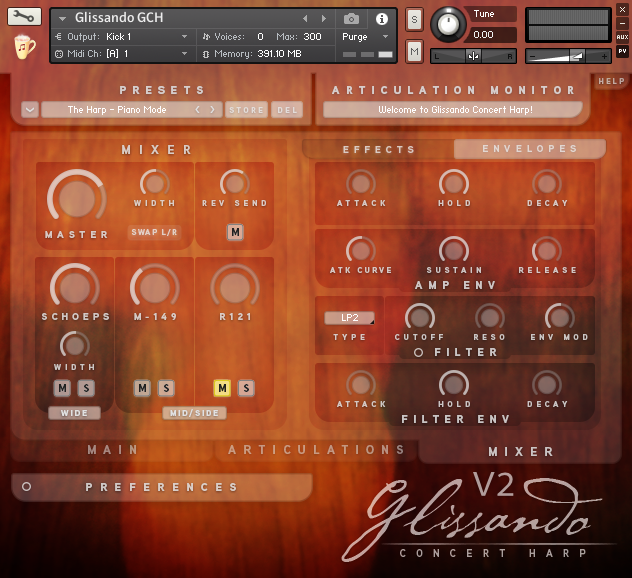Click the preset name The Harp - Piano Mode
Viewport: 632px width, 578px height.
tap(117, 110)
